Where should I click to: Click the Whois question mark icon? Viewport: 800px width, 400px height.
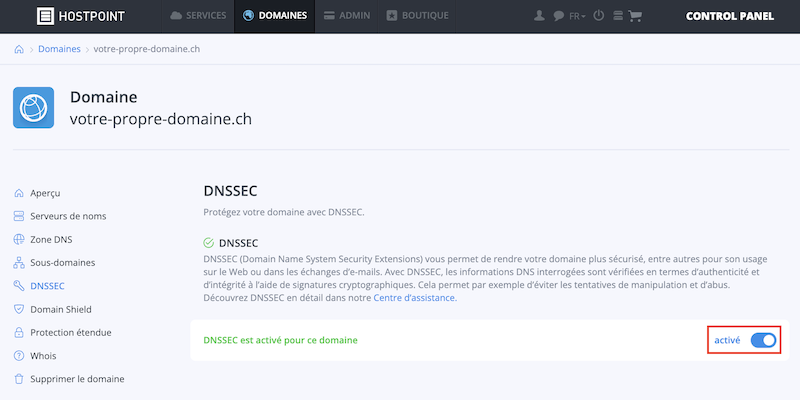click(x=19, y=356)
